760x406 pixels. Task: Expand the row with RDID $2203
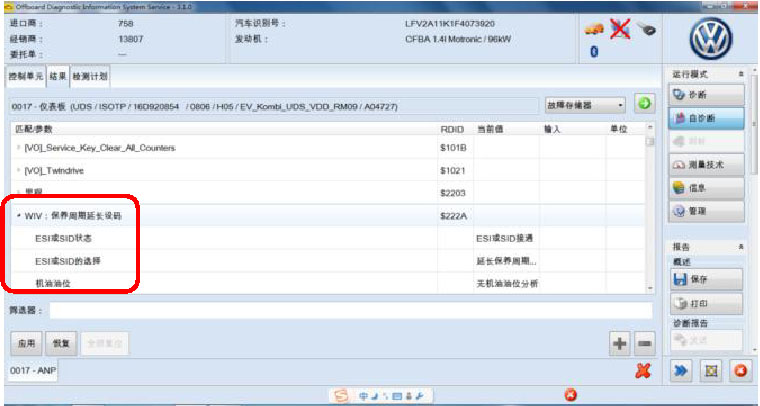click(19, 193)
